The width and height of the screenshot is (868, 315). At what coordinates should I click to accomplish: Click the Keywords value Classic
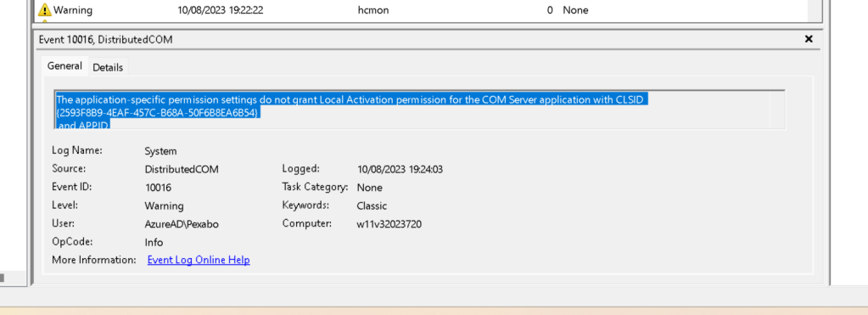point(372,206)
